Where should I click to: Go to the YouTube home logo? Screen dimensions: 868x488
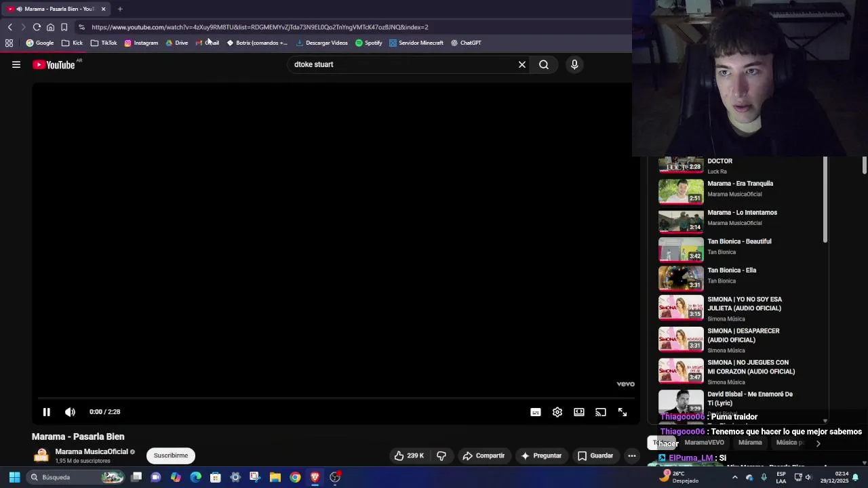click(x=54, y=64)
